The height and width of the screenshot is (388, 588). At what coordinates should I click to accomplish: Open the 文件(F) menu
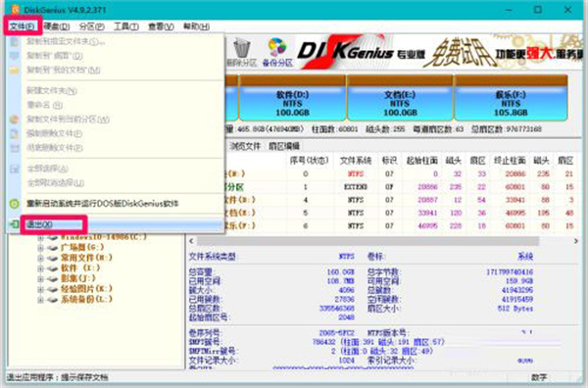point(23,26)
